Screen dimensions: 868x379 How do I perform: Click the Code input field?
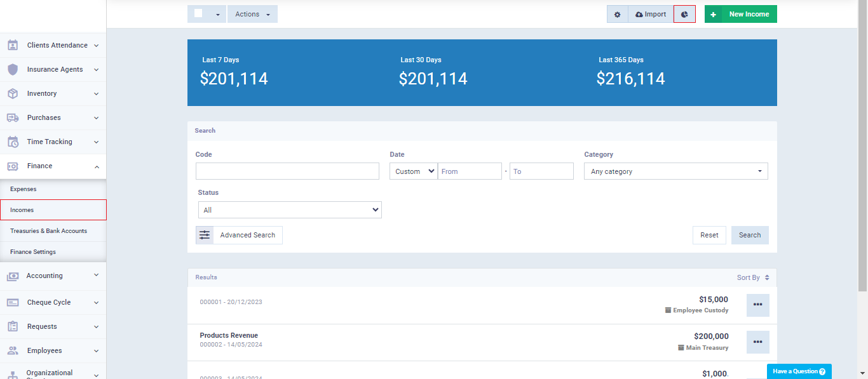(287, 171)
